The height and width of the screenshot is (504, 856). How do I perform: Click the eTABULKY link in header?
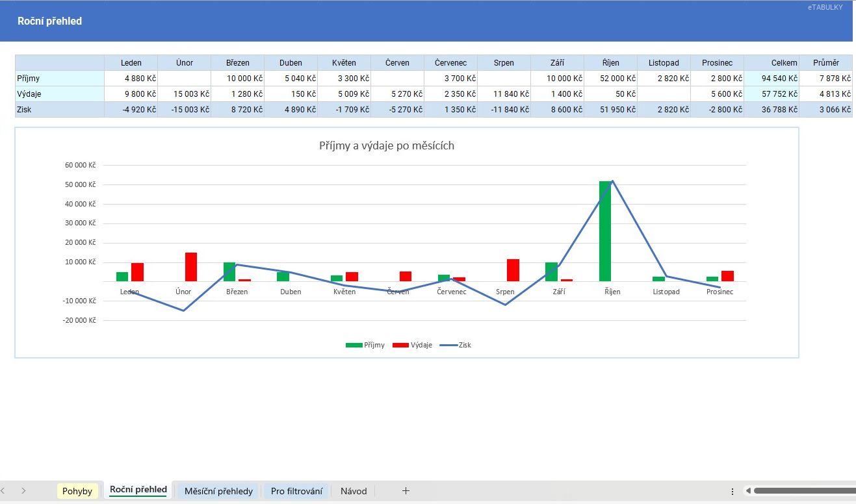825,7
